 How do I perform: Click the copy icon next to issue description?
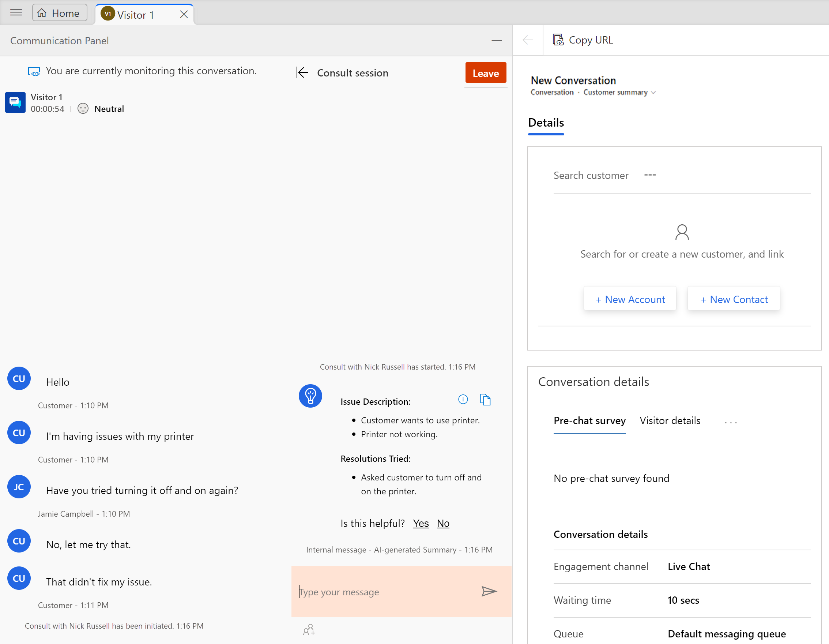485,399
